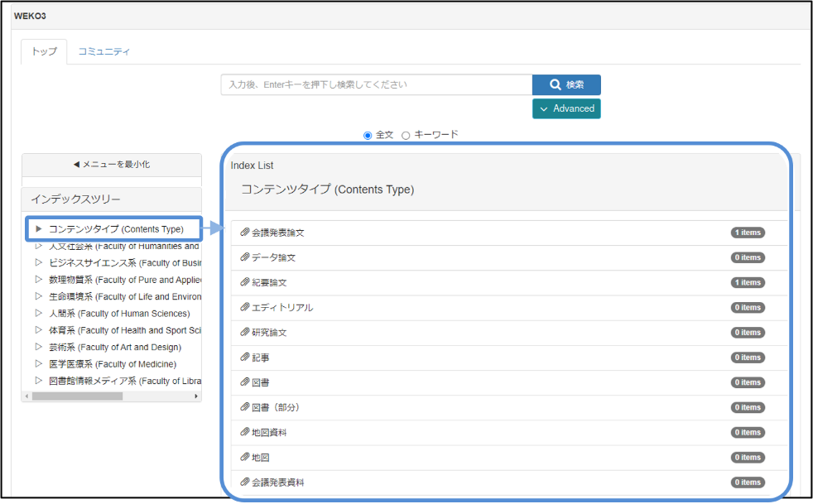This screenshot has height=504, width=813.
Task: Select the キーワード keyword radio button
Action: point(406,136)
